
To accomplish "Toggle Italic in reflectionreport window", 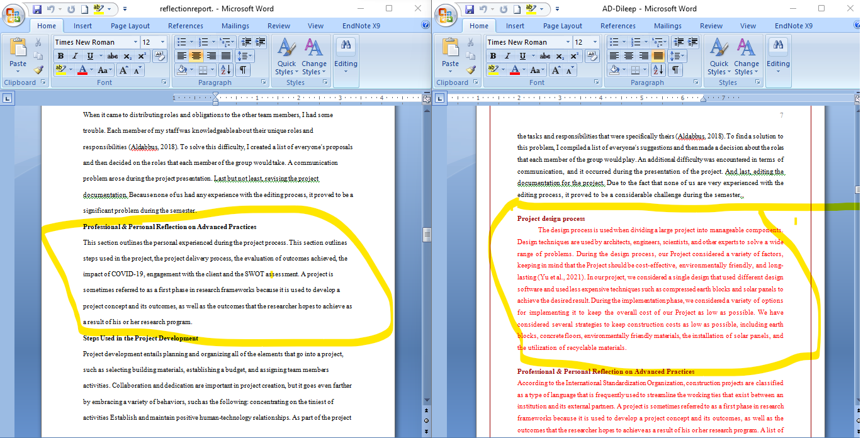I will [x=75, y=56].
